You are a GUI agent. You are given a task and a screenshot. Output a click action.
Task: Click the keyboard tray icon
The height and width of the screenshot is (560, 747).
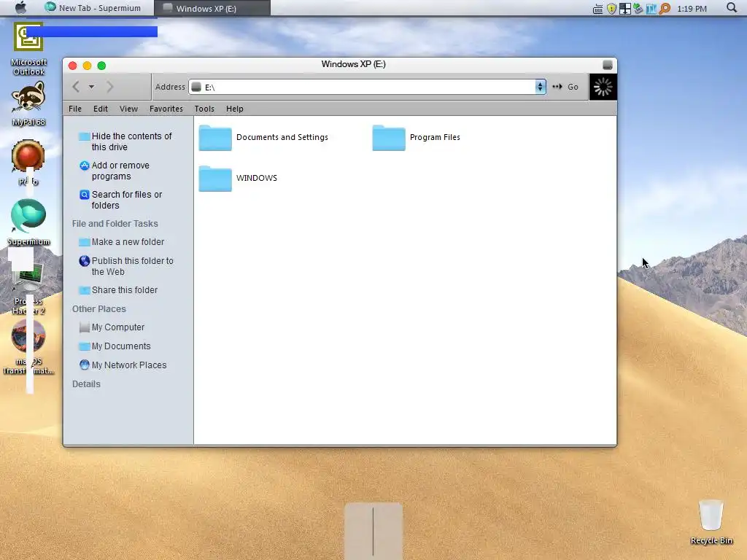coord(598,9)
